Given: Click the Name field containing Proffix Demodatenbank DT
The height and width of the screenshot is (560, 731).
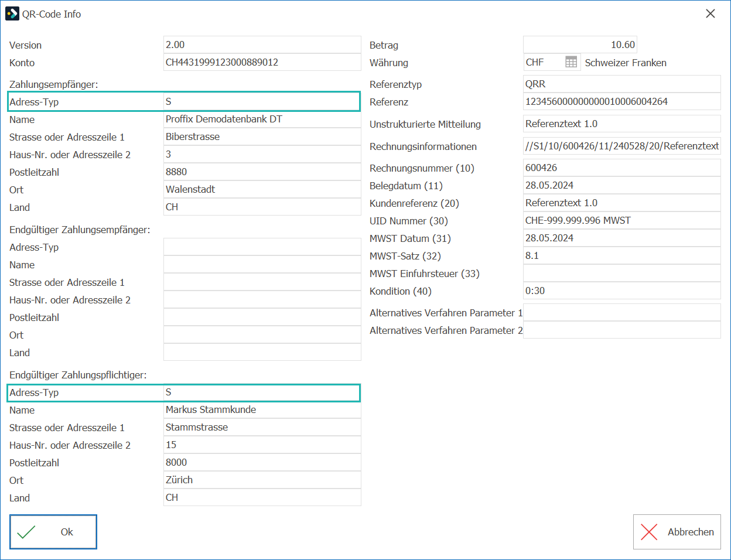Looking at the screenshot, I should click(262, 119).
